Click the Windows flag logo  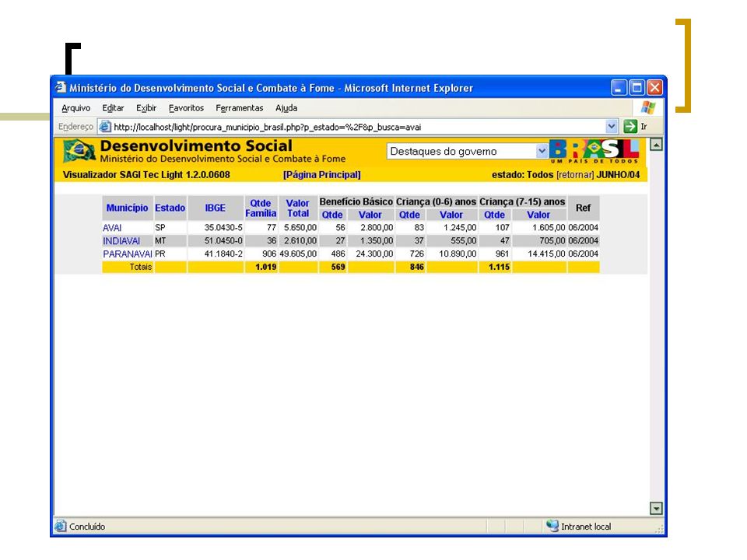click(648, 107)
